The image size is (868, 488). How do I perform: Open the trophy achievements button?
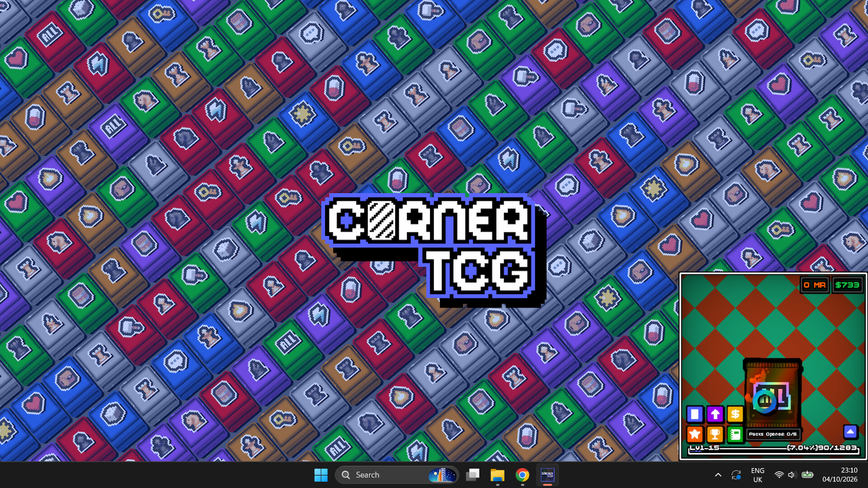click(x=715, y=434)
